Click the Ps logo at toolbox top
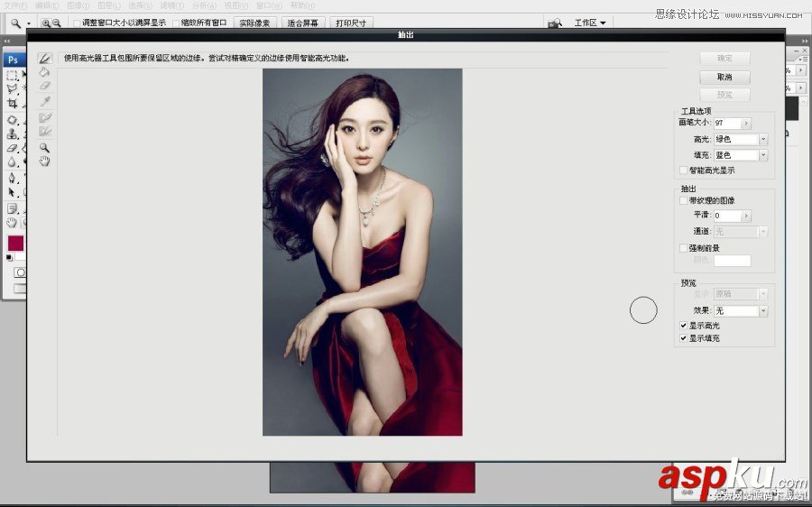The height and width of the screenshot is (507, 812). click(13, 60)
